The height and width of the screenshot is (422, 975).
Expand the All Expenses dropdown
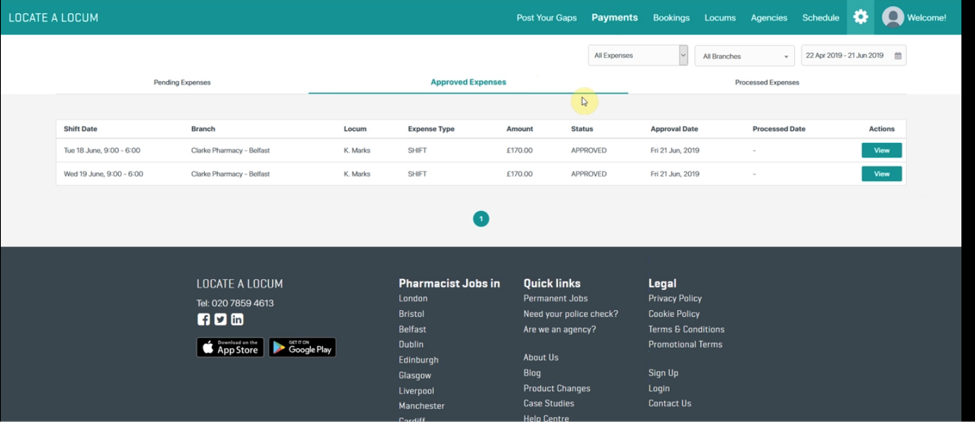(x=638, y=55)
